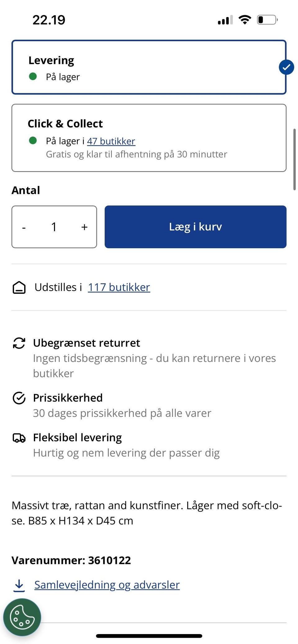This screenshot has height=644, width=298.
Task: Select the Levering delivery option
Action: pos(149,67)
